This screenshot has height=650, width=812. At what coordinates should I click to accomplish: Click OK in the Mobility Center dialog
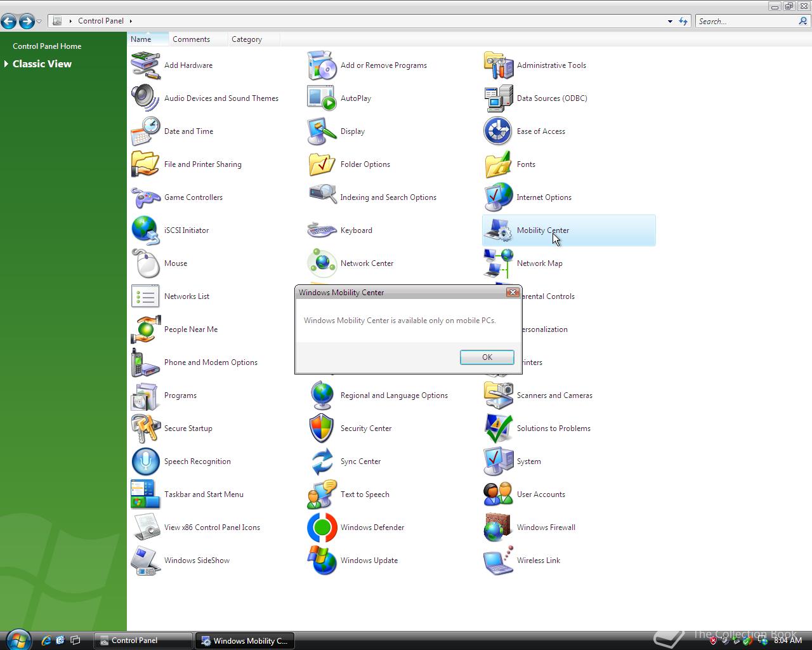487,357
